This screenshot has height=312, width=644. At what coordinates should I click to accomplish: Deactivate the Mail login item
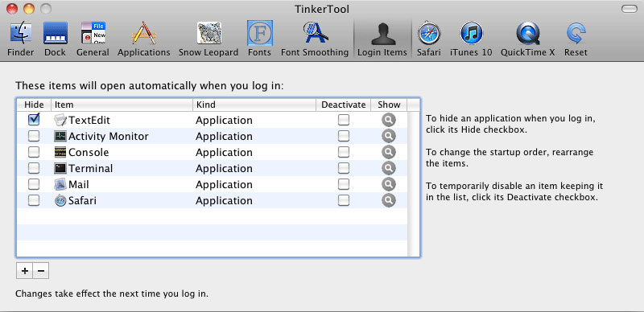[344, 184]
